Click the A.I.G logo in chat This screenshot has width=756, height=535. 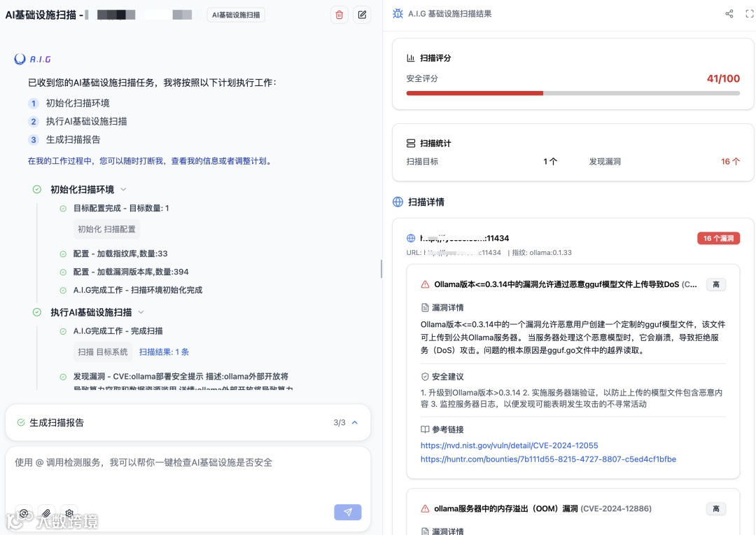click(x=32, y=59)
